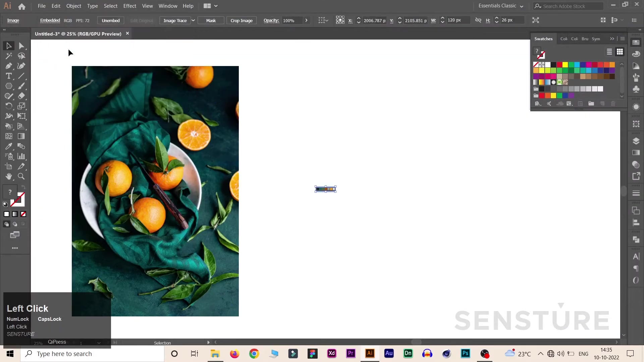Click the New Swatch icon
Image resolution: width=644 pixels, height=362 pixels.
pyautogui.click(x=602, y=104)
